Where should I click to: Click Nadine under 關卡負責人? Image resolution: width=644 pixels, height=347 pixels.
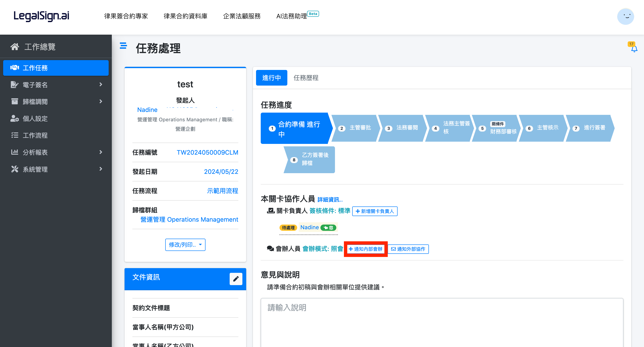pyautogui.click(x=309, y=227)
